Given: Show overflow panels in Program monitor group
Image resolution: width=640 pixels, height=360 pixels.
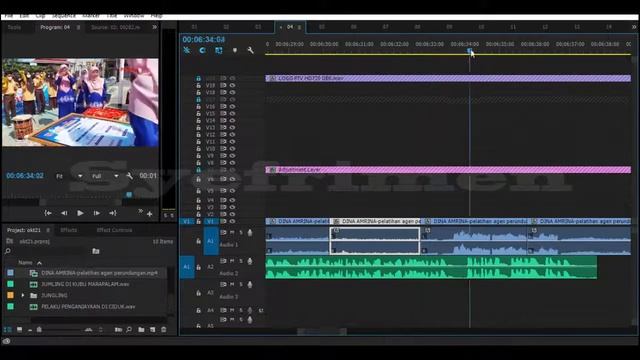Looking at the screenshot, I should point(155,27).
